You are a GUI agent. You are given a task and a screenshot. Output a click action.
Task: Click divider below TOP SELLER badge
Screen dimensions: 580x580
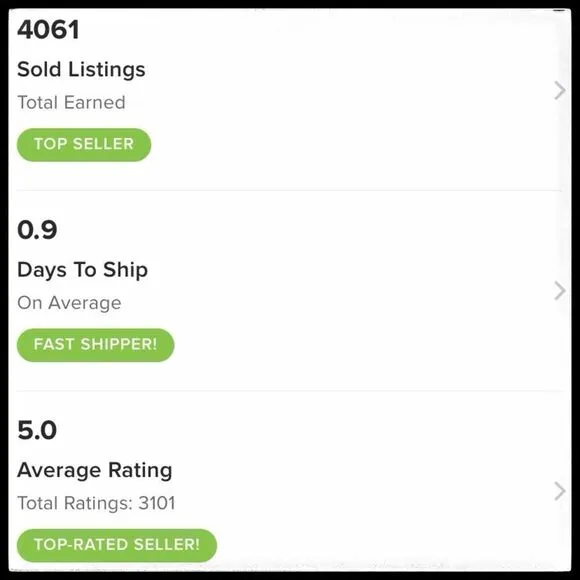[x=290, y=190]
